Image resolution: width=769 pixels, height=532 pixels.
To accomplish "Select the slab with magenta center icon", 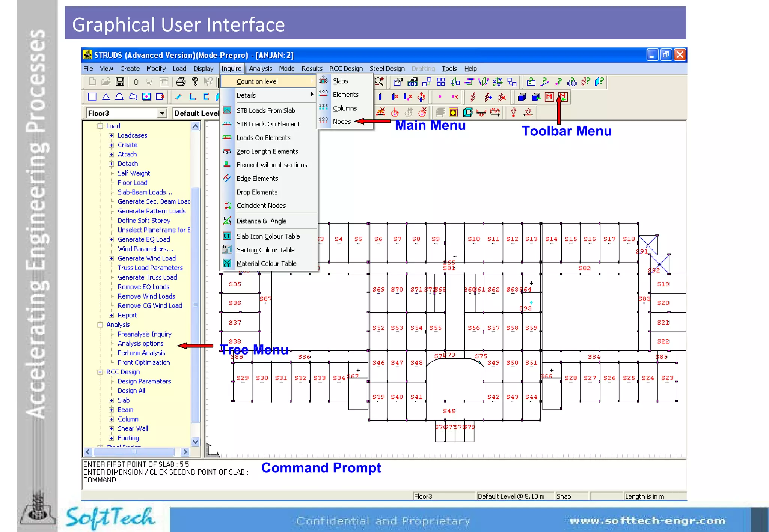I will [x=146, y=97].
